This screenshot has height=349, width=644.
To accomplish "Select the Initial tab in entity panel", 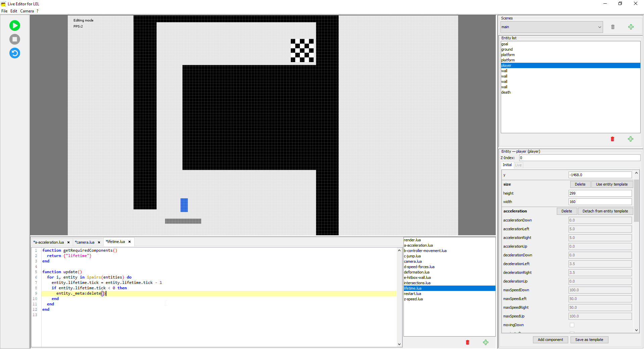I will pyautogui.click(x=507, y=165).
